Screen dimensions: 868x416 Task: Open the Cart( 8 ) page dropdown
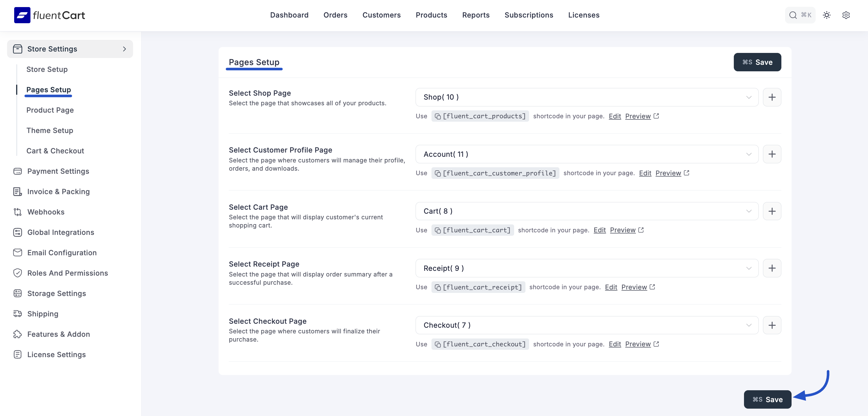(587, 211)
